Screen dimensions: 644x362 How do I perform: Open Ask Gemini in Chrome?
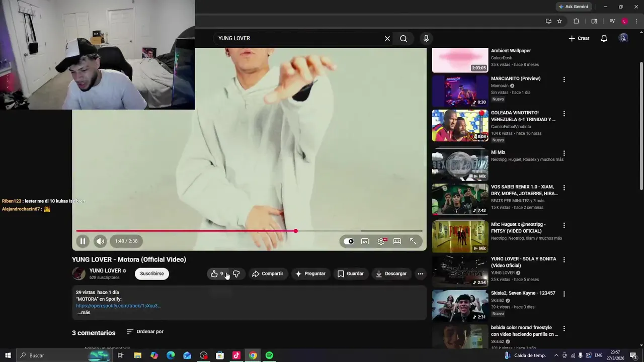click(x=573, y=7)
